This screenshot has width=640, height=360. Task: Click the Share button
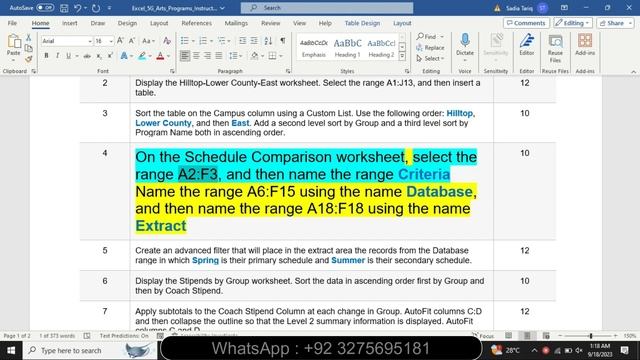tap(615, 23)
